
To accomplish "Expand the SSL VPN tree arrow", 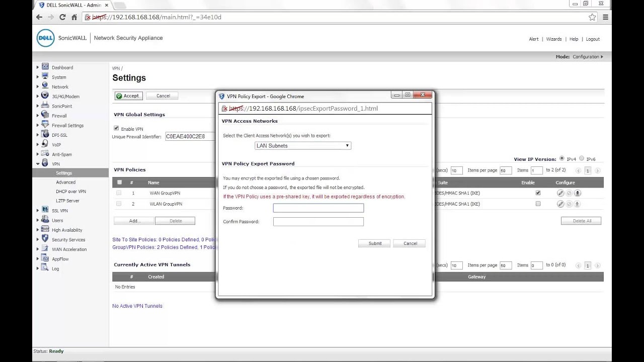I will tap(37, 211).
